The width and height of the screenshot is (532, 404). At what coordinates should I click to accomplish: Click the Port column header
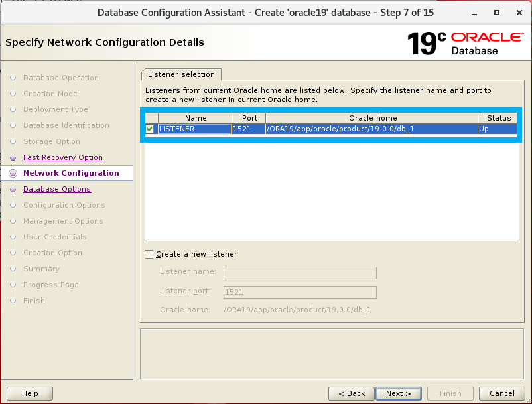pyautogui.click(x=249, y=118)
